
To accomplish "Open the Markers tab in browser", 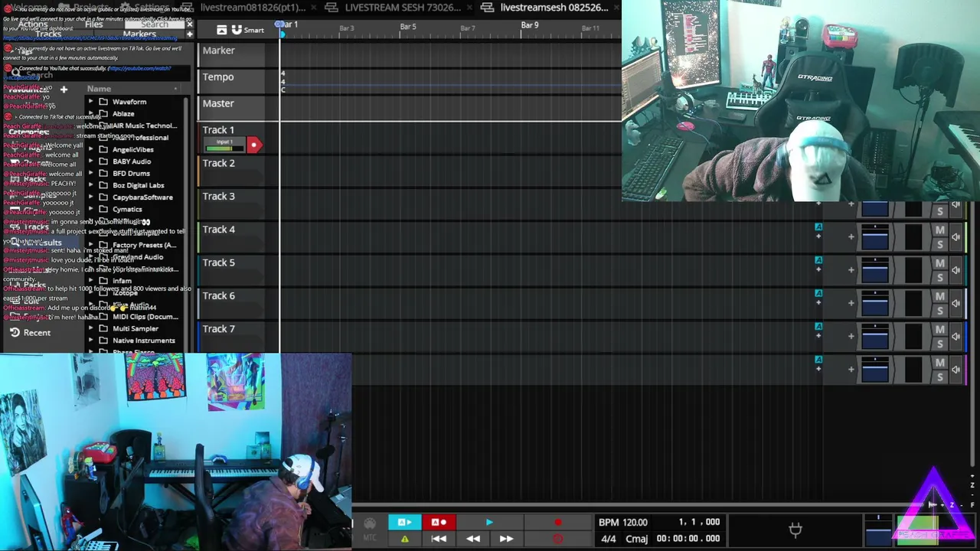I will coord(139,34).
